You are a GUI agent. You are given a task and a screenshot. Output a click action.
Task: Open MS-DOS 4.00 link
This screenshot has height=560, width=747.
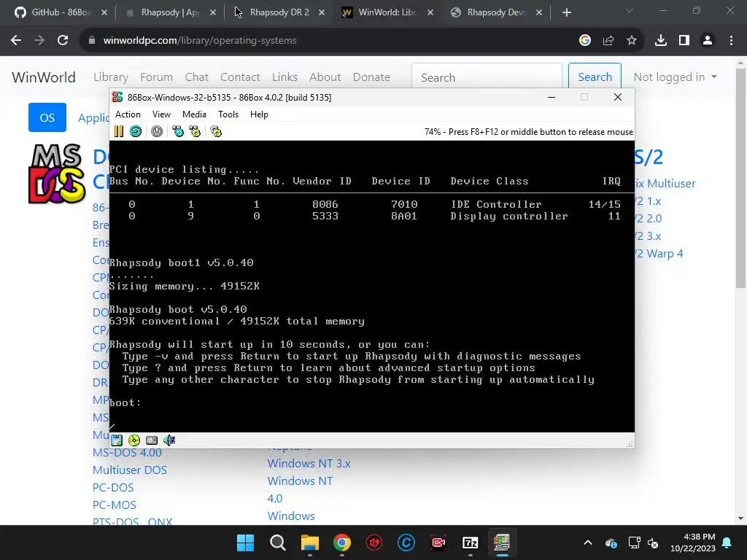(x=127, y=452)
